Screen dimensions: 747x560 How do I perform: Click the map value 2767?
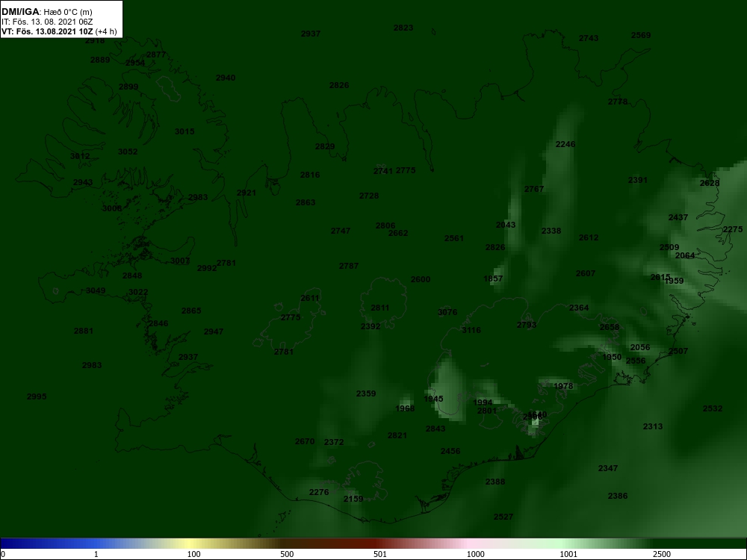(534, 189)
